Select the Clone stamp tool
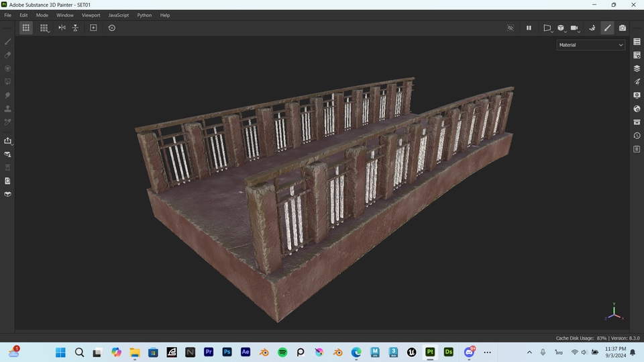Viewport: 644px width, 362px height. (7, 109)
